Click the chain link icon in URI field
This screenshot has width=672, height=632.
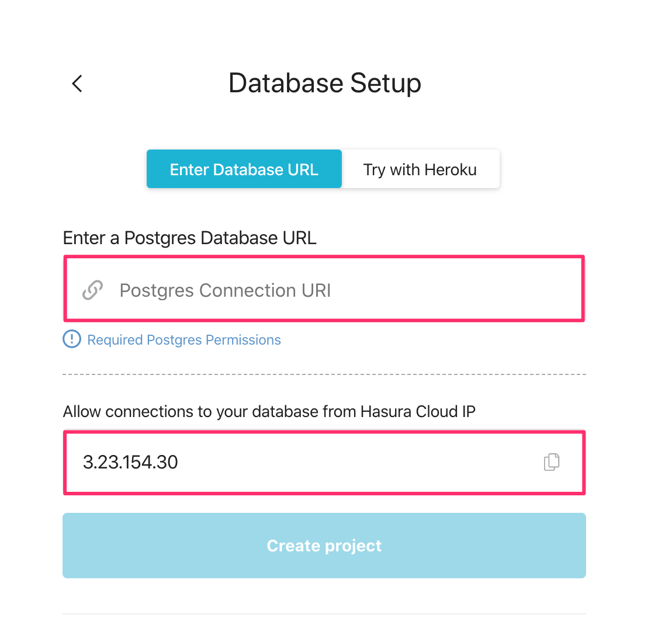coord(92,290)
